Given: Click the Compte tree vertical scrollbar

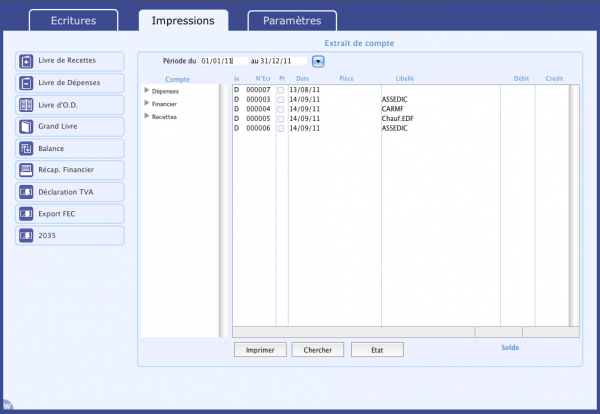Looking at the screenshot, I should [223, 210].
